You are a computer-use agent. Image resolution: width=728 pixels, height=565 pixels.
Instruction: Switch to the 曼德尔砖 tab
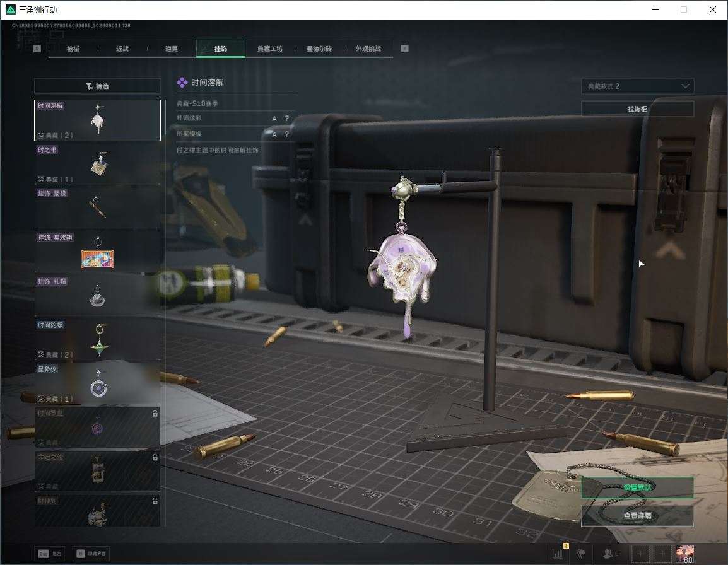(319, 49)
